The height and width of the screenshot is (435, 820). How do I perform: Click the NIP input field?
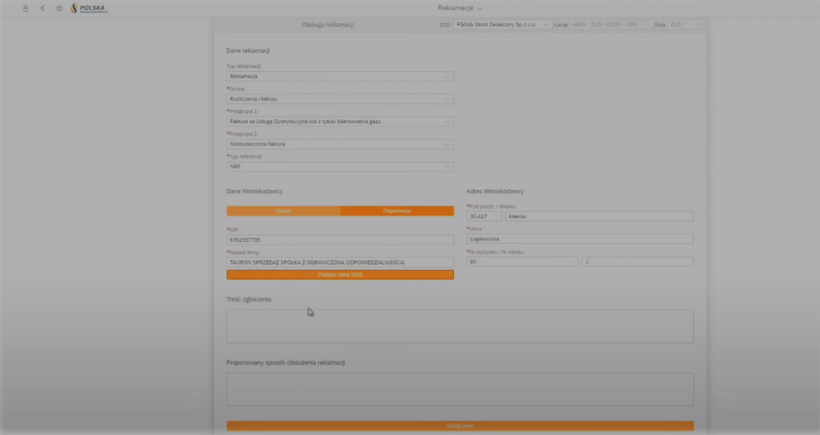[x=340, y=240]
